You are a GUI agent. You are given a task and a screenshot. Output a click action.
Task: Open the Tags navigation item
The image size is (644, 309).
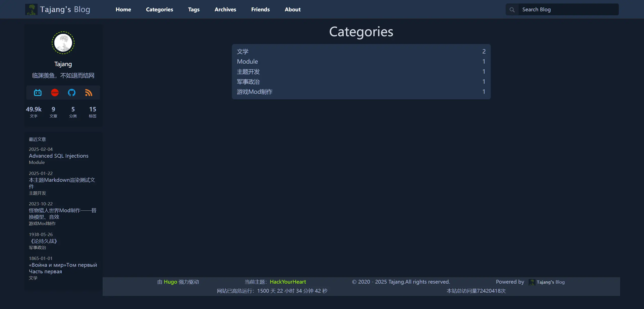(x=194, y=10)
